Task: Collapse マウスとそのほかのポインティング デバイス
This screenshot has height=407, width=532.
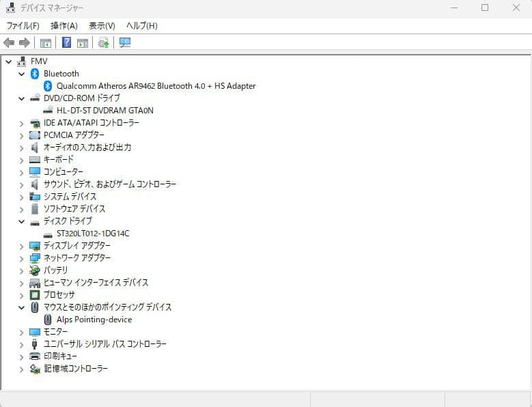Action: tap(22, 307)
